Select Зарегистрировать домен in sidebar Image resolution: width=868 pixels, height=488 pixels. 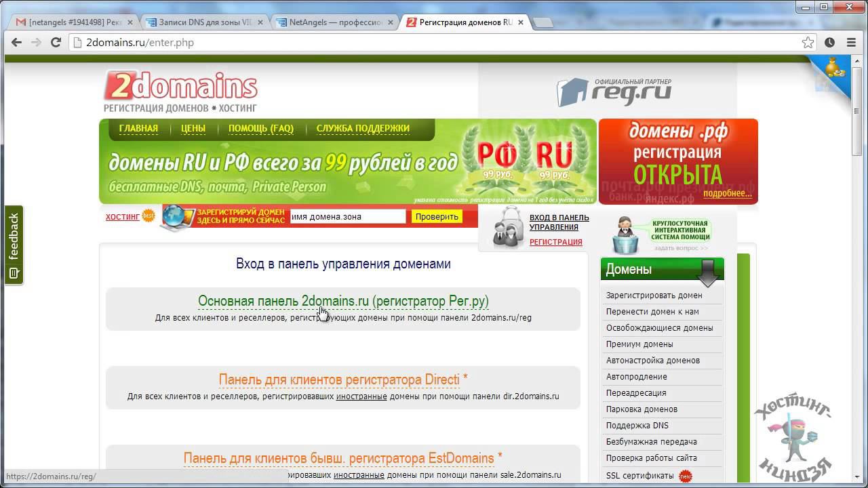pos(654,296)
